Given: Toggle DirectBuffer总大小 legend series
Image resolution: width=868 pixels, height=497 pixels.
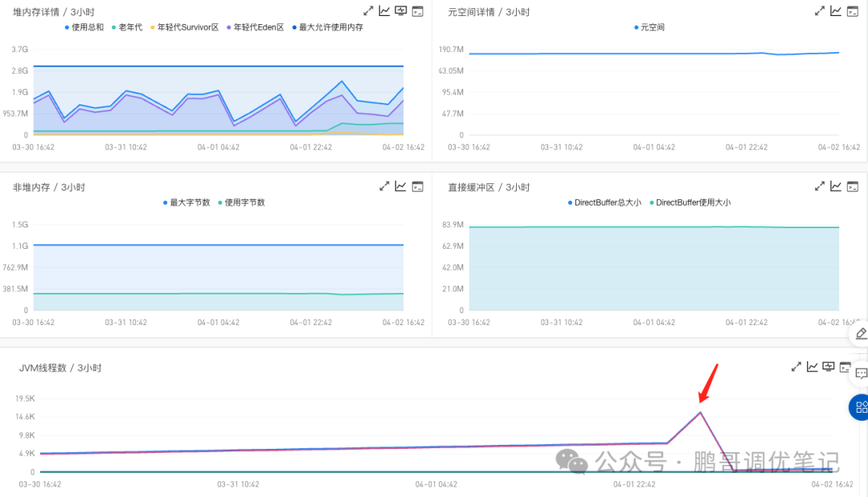Looking at the screenshot, I should pos(604,202).
